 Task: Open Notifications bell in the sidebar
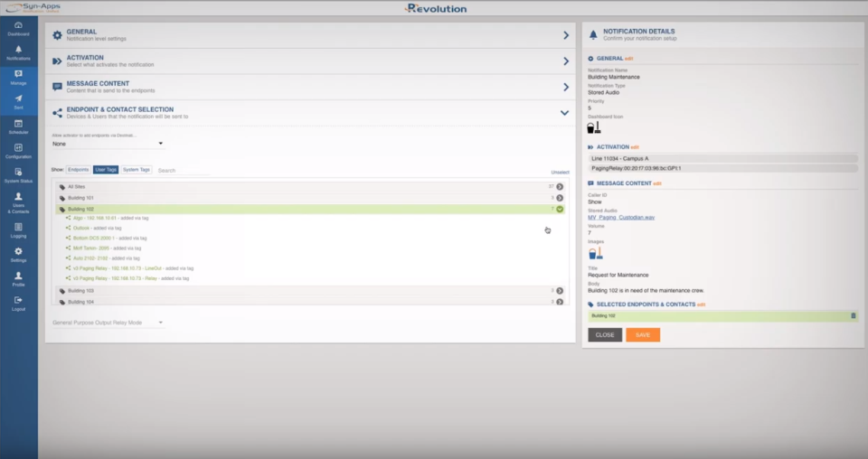tap(18, 53)
